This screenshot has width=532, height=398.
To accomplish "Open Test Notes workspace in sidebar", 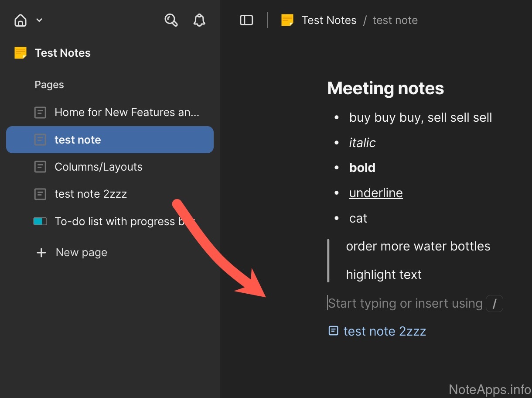I will [x=63, y=53].
